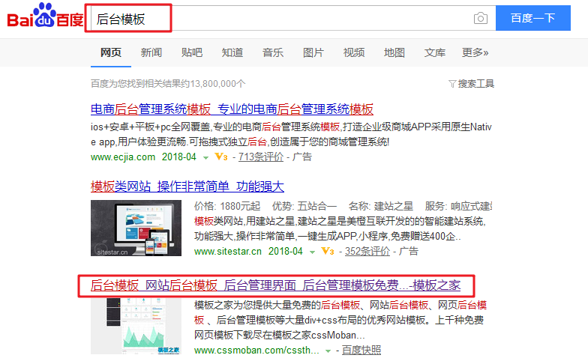Click the Baidu logo
This screenshot has height=364, width=588.
point(45,16)
